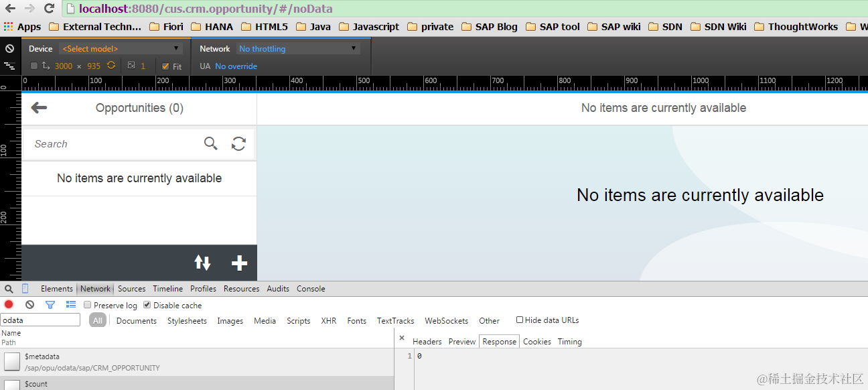Switch network list to large rows view

point(71,305)
